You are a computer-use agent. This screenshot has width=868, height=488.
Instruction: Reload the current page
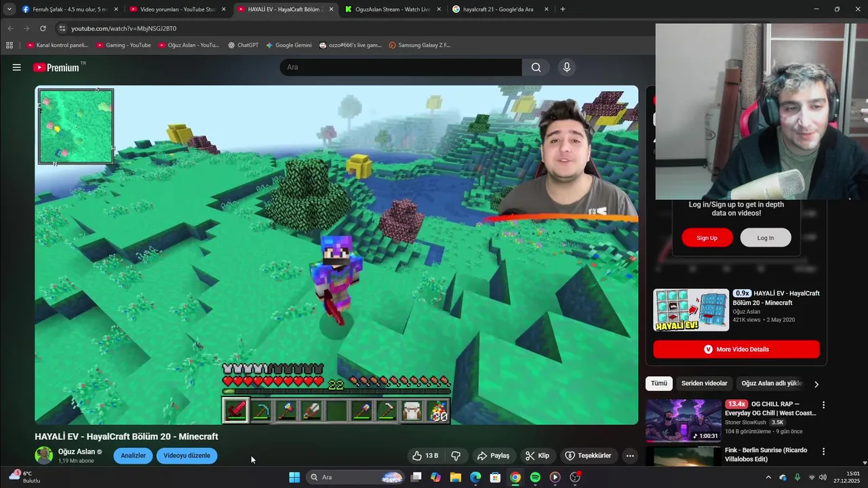[x=43, y=28]
